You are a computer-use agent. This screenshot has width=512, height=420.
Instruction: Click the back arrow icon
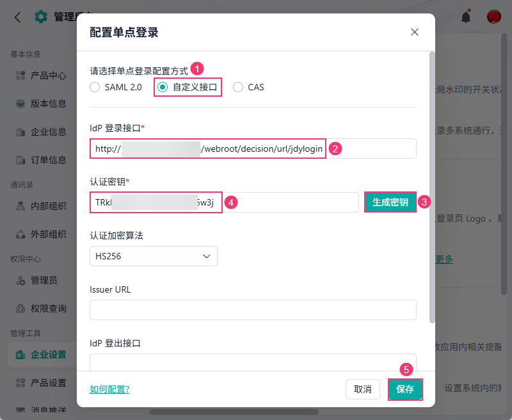17,17
